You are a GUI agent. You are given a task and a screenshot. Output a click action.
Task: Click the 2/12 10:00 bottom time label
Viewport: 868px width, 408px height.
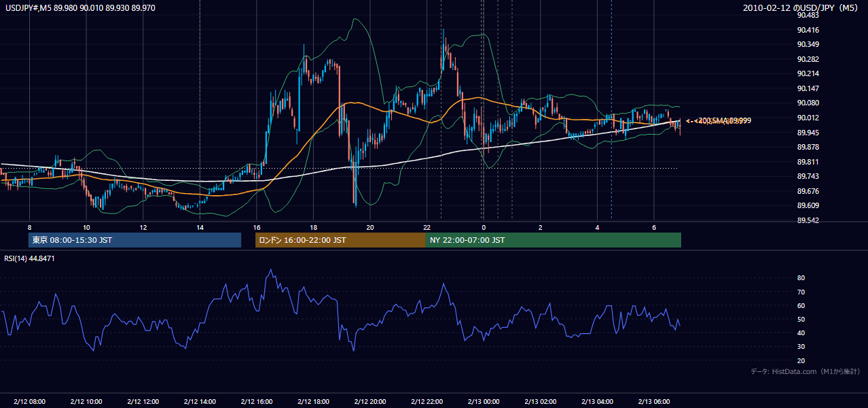(x=86, y=402)
